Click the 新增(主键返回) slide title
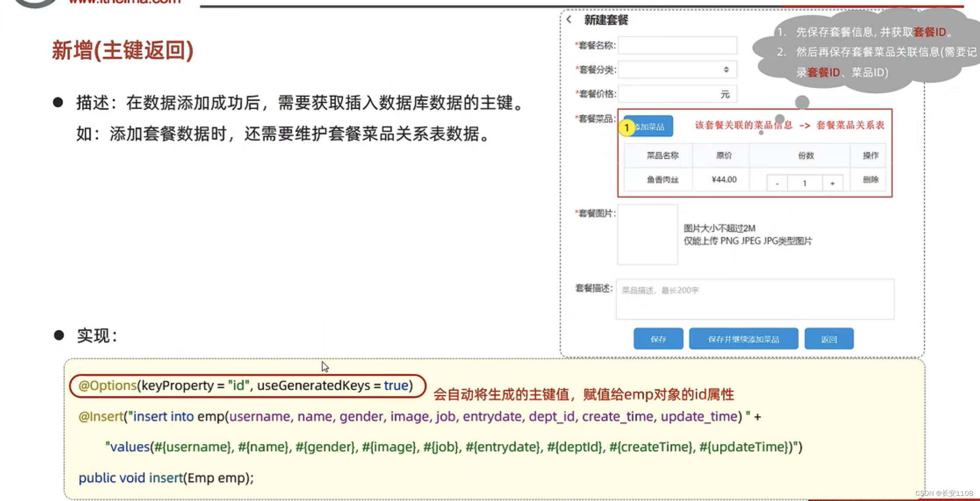Viewport: 980px width, 501px height. [123, 50]
